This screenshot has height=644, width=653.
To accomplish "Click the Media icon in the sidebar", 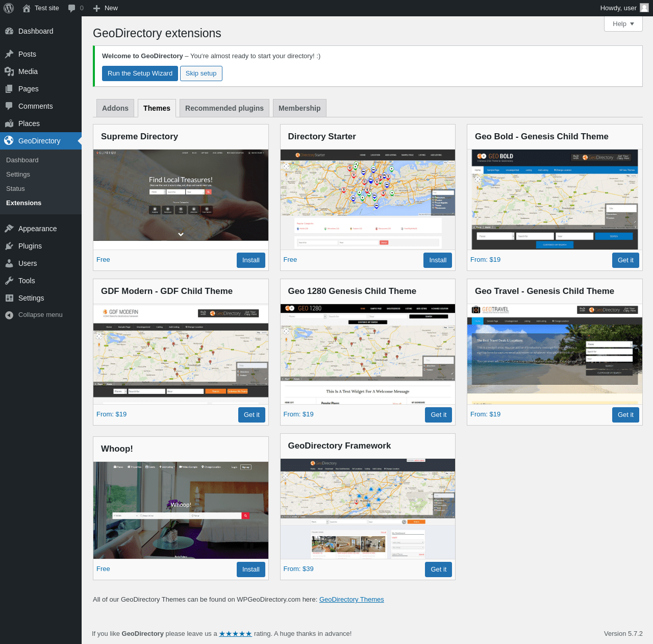I will pos(9,71).
